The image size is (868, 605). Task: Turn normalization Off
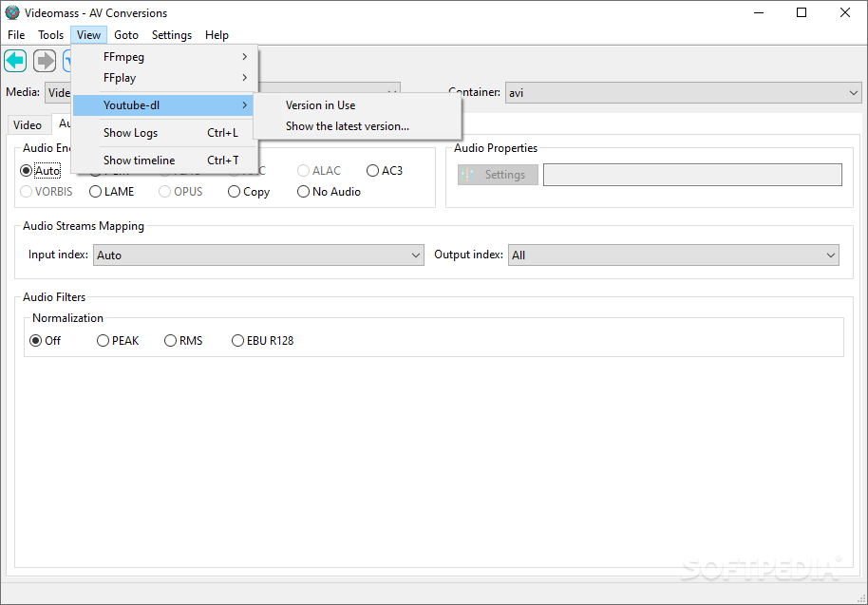coord(45,340)
